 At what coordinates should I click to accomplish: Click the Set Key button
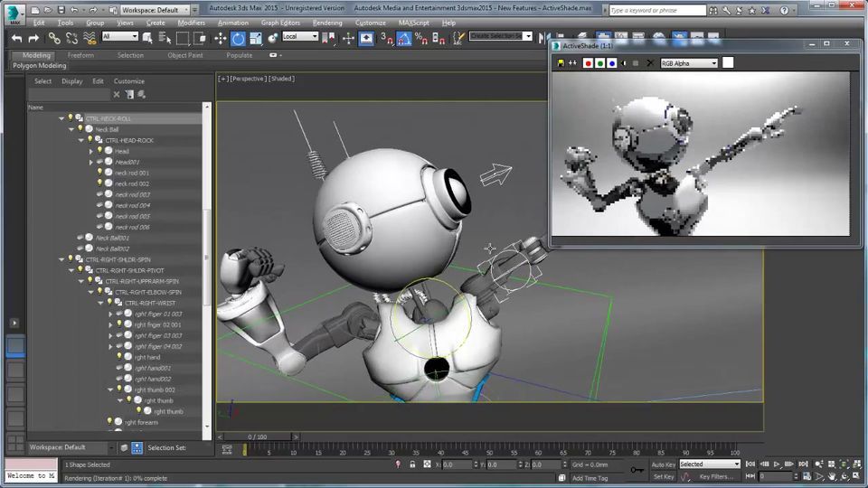[663, 476]
